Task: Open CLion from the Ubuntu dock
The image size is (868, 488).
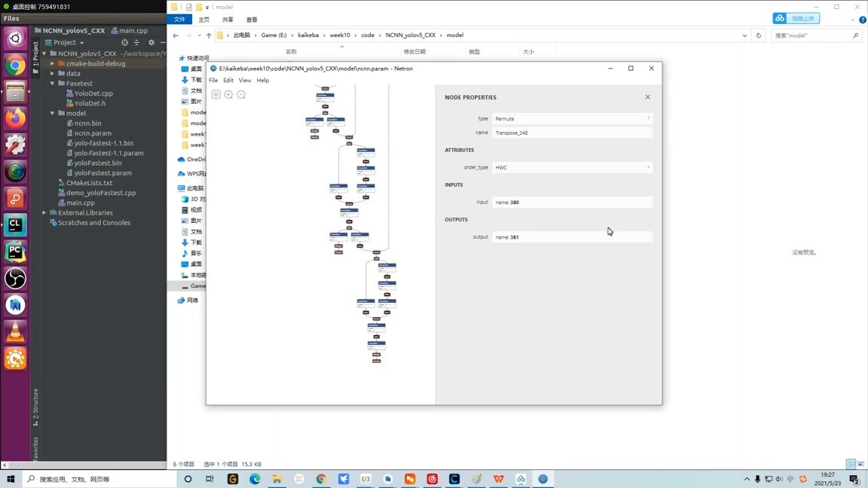Action: (15, 225)
